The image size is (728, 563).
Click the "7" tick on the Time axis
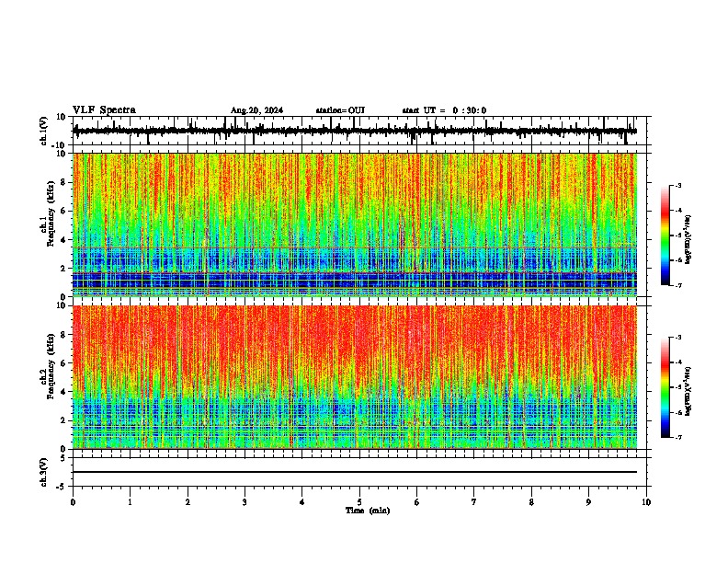pyautogui.click(x=474, y=502)
